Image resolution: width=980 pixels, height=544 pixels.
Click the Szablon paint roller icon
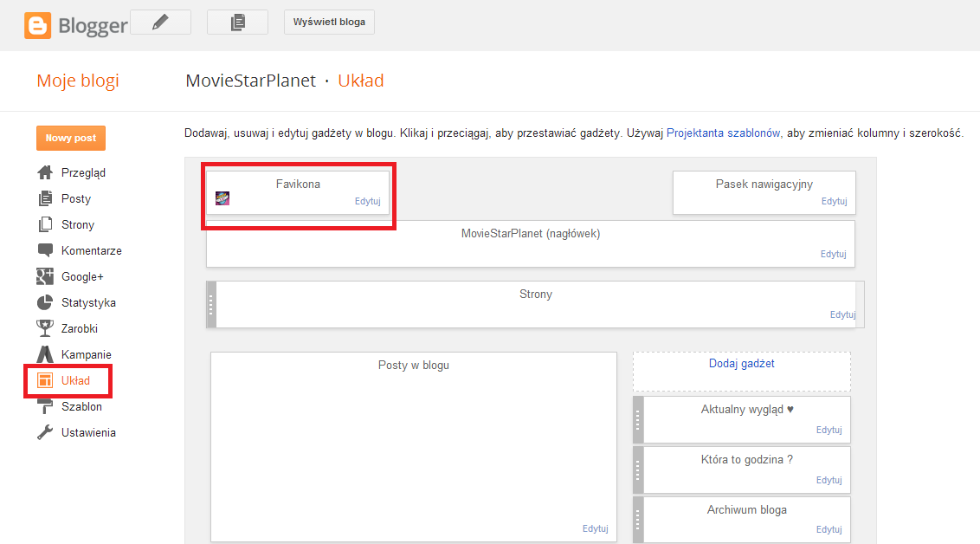point(45,406)
